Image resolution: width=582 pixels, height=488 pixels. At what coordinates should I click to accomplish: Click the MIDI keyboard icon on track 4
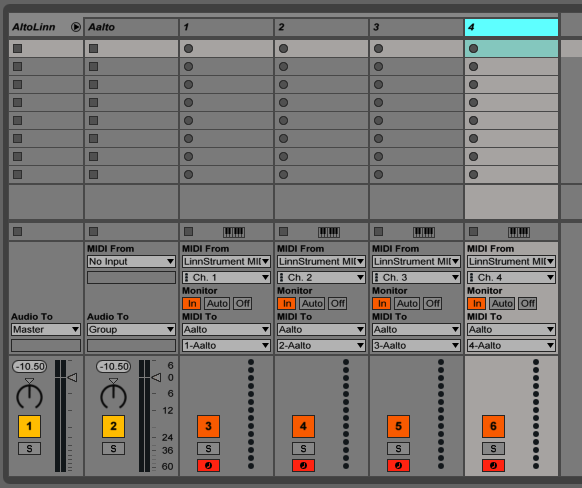click(519, 232)
